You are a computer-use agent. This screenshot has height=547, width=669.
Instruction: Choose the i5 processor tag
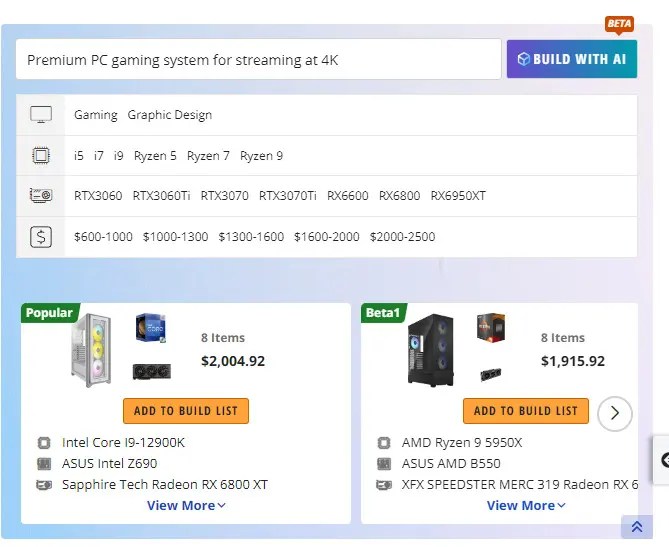79,156
